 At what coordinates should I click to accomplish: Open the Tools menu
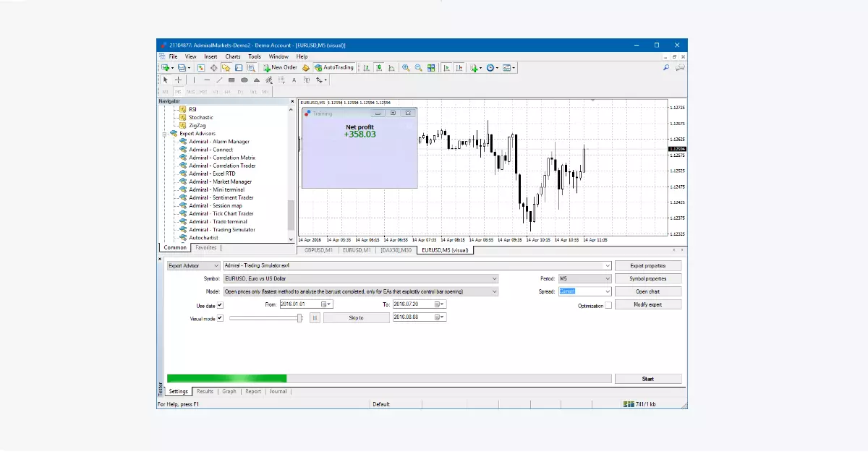(255, 56)
